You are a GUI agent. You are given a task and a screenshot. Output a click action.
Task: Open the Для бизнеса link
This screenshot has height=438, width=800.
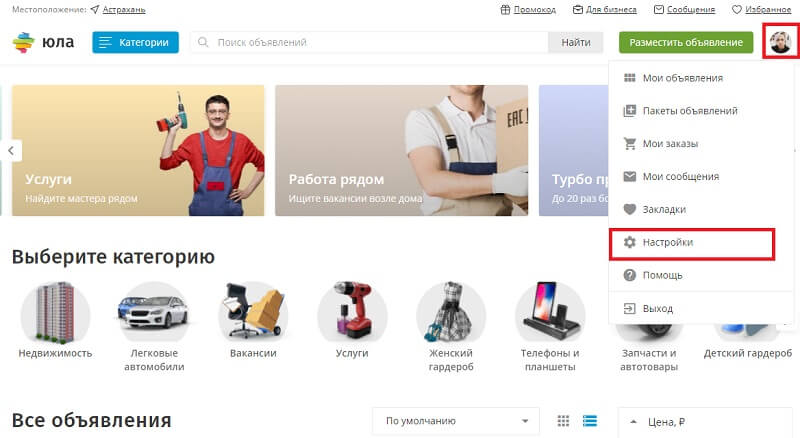pyautogui.click(x=611, y=10)
